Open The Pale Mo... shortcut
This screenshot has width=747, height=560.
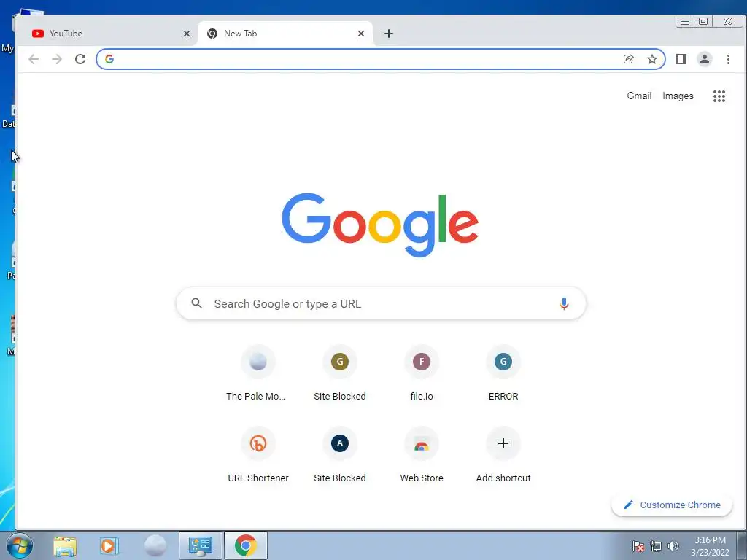coord(258,374)
